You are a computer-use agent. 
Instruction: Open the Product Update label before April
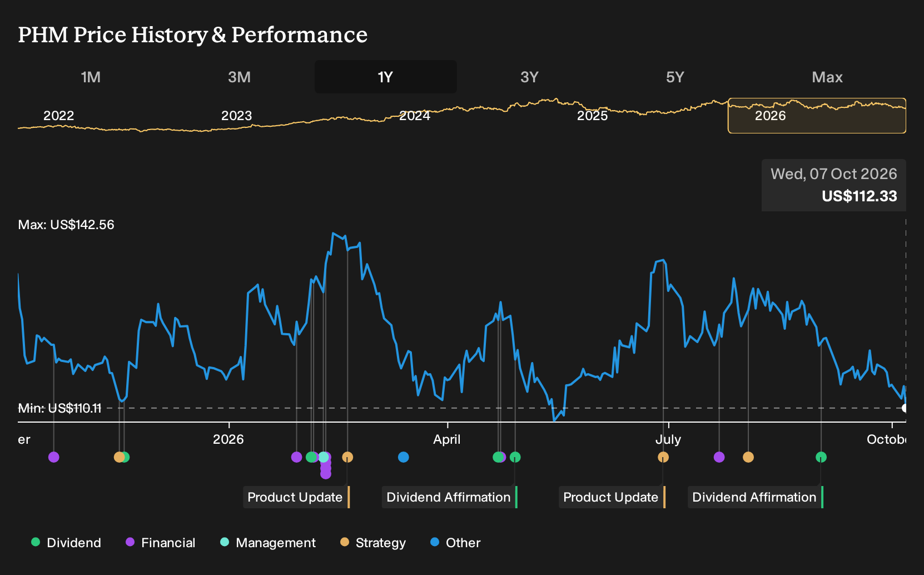(x=296, y=497)
